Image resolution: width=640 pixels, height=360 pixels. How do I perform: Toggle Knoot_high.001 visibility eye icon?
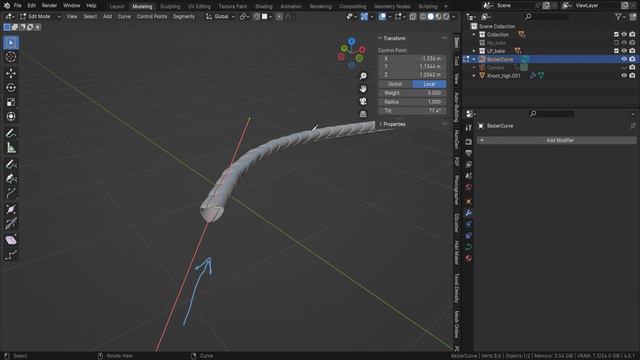coord(624,76)
